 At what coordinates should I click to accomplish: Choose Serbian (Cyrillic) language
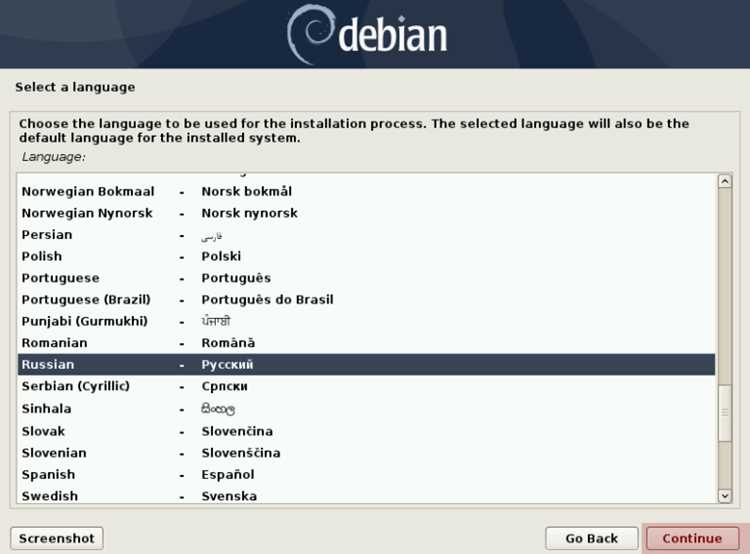point(366,386)
